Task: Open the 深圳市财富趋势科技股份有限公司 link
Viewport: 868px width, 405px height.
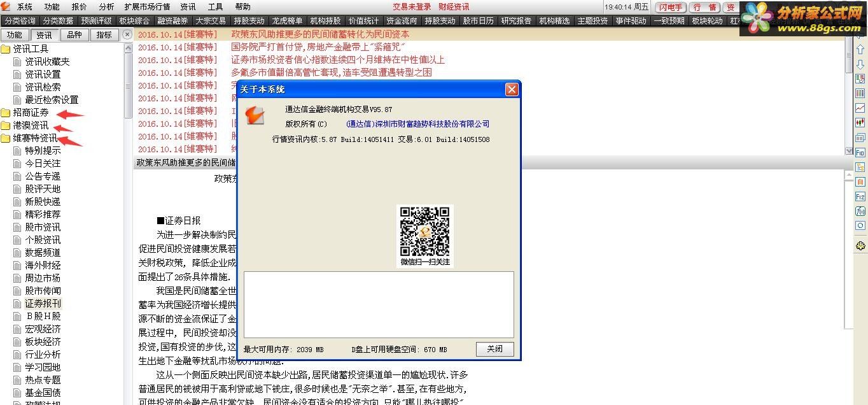Action: click(x=417, y=124)
